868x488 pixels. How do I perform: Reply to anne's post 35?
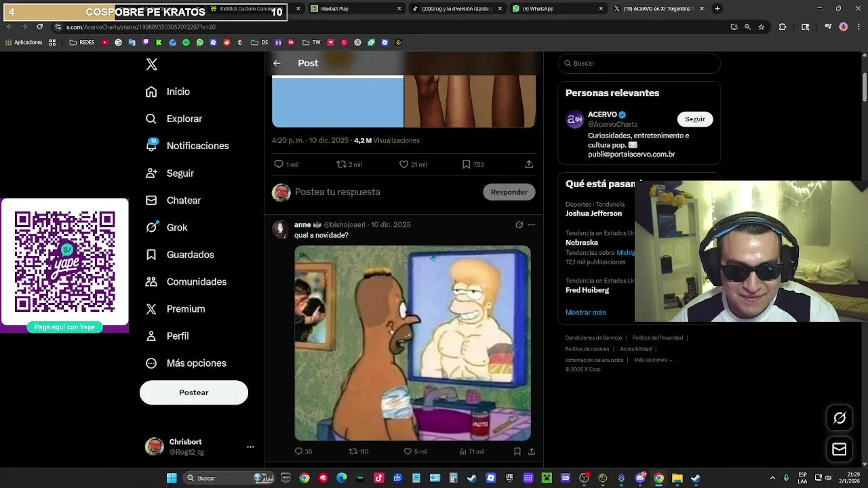click(x=303, y=451)
